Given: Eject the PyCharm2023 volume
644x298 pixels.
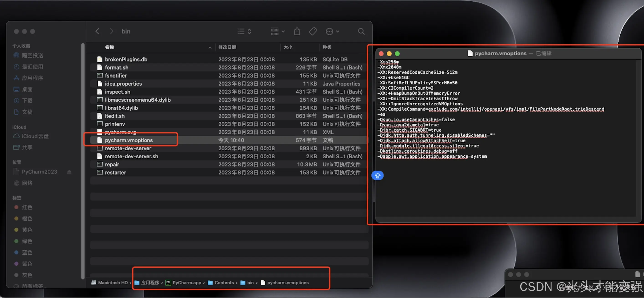Looking at the screenshot, I should 69,172.
